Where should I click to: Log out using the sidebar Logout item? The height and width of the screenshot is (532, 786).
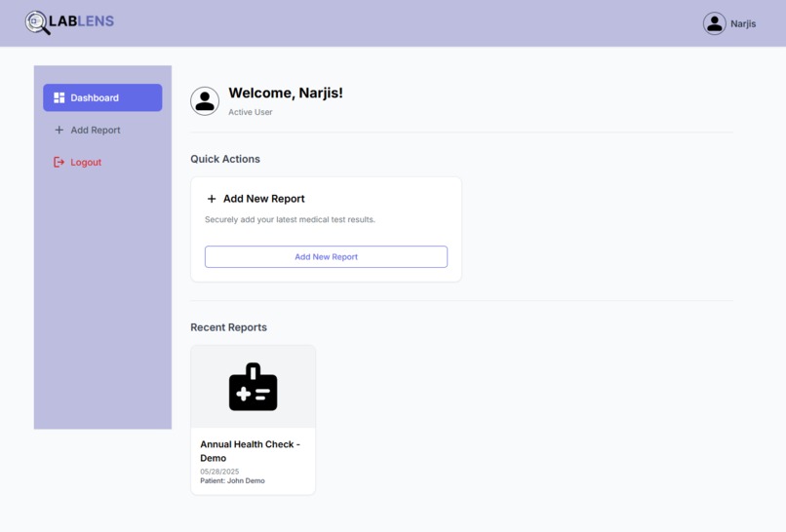tap(102, 162)
